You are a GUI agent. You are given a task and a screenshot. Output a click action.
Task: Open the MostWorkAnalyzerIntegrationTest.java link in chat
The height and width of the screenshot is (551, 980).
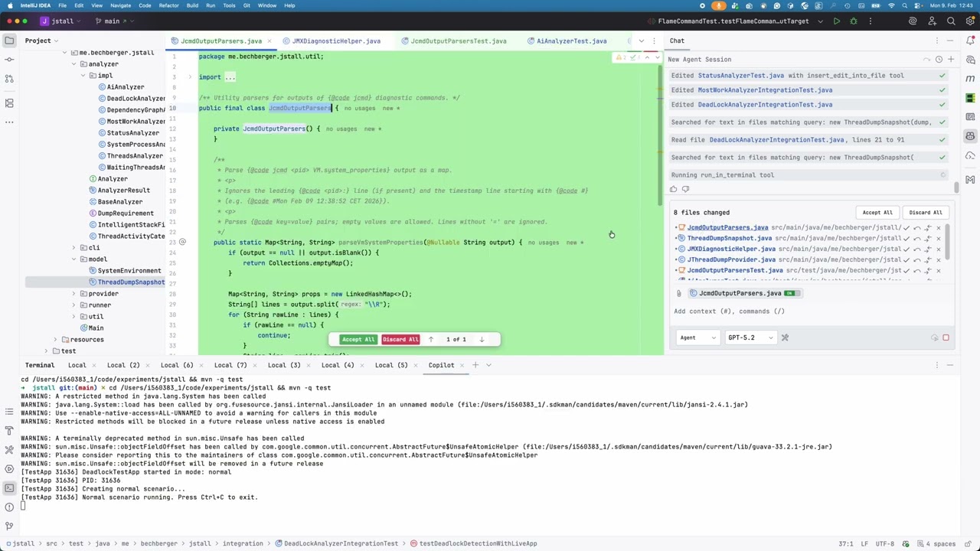pyautogui.click(x=765, y=90)
